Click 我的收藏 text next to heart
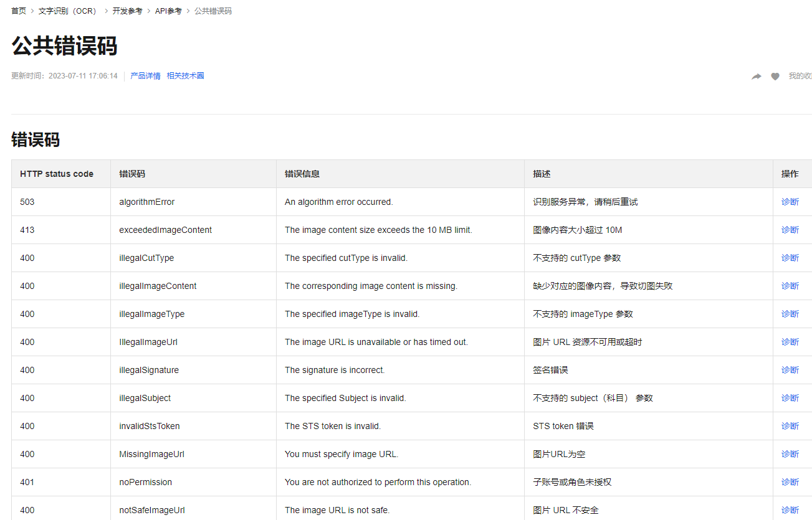The width and height of the screenshot is (812, 520). click(800, 76)
